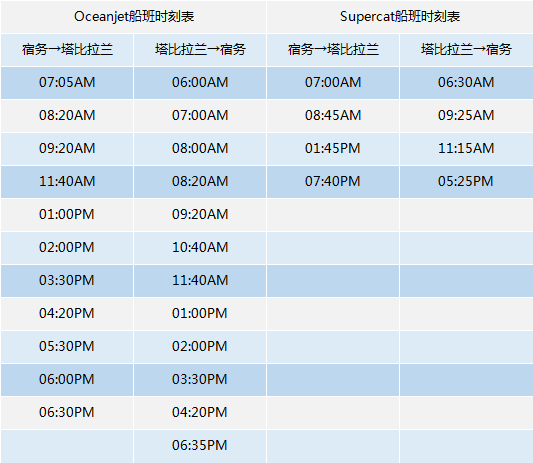Choose the 05:30PM Oceanjet departure
This screenshot has width=533, height=463.
pos(67,347)
